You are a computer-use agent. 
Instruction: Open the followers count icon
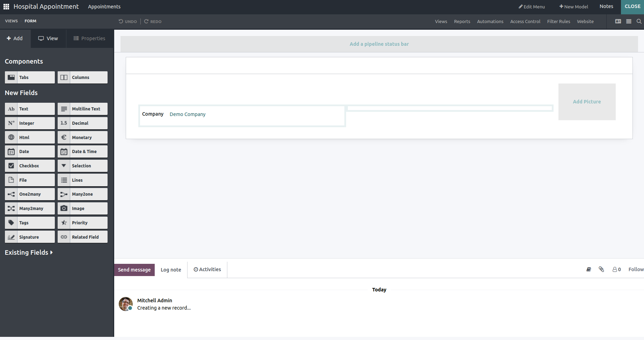[x=617, y=269]
